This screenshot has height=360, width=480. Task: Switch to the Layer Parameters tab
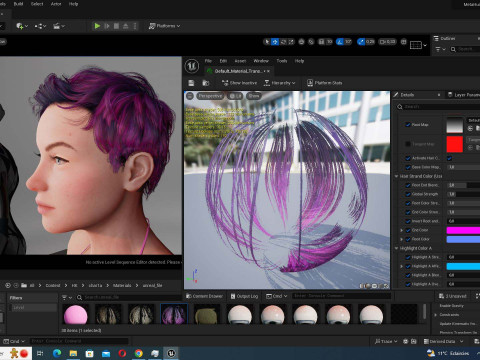click(464, 95)
